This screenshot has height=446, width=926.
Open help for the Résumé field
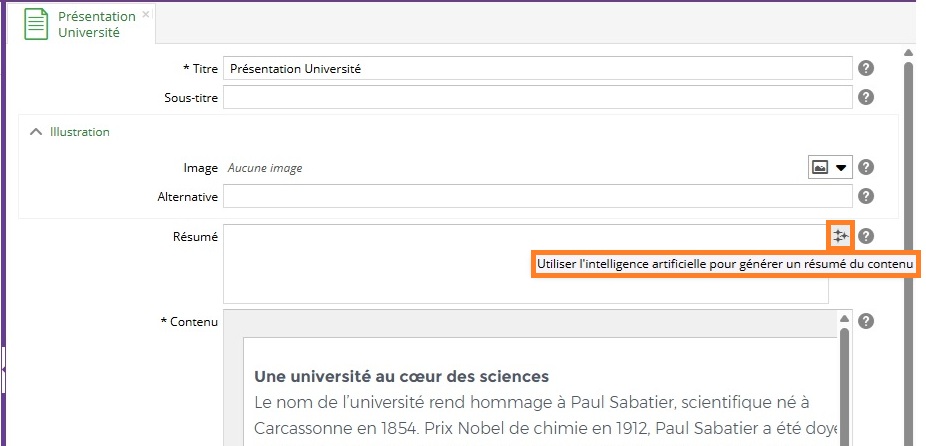(867, 236)
